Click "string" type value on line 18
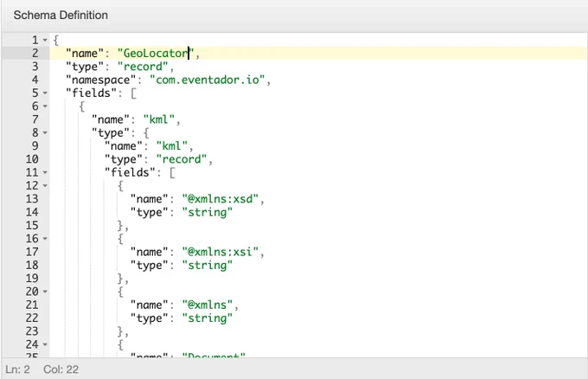This screenshot has width=588, height=379. 208,265
